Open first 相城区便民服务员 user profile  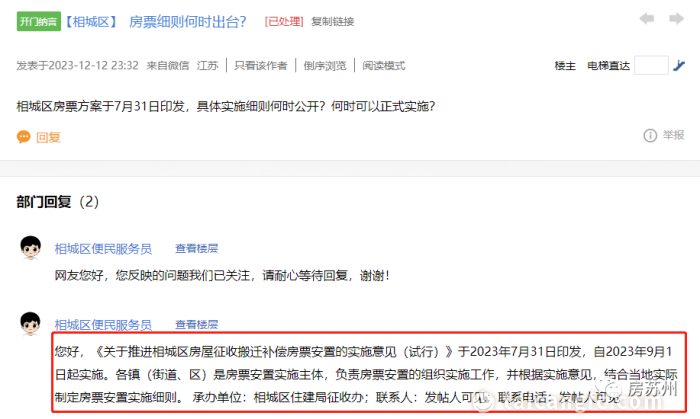pos(103,248)
